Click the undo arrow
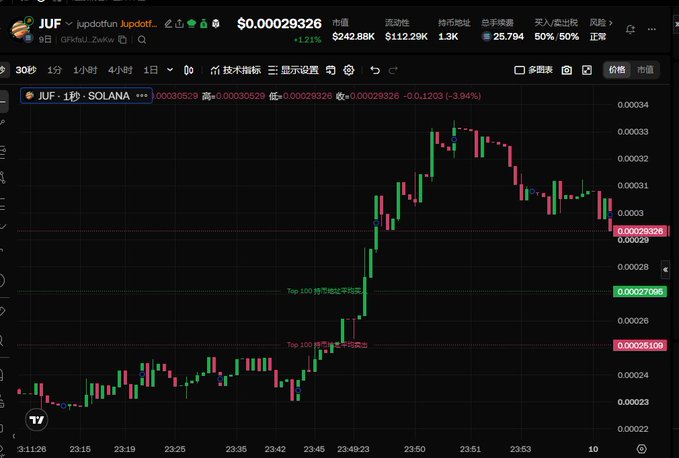Viewport: 679px width, 458px height. point(375,70)
